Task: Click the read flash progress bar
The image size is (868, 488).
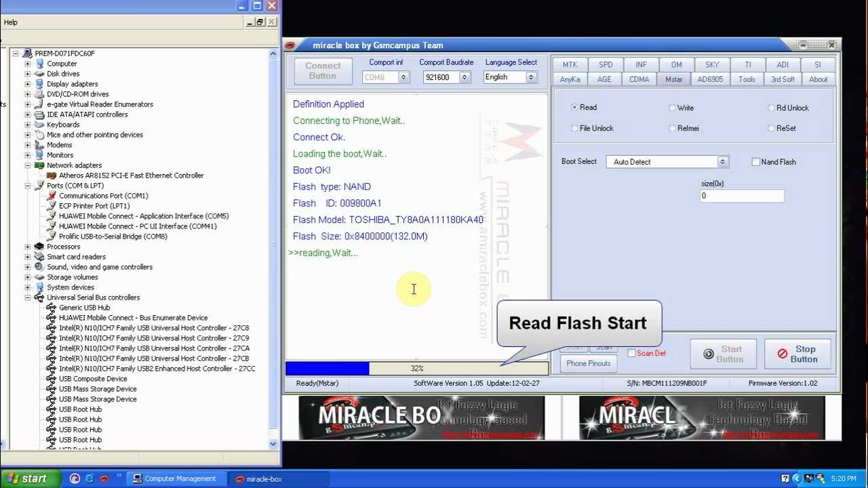Action: click(416, 368)
